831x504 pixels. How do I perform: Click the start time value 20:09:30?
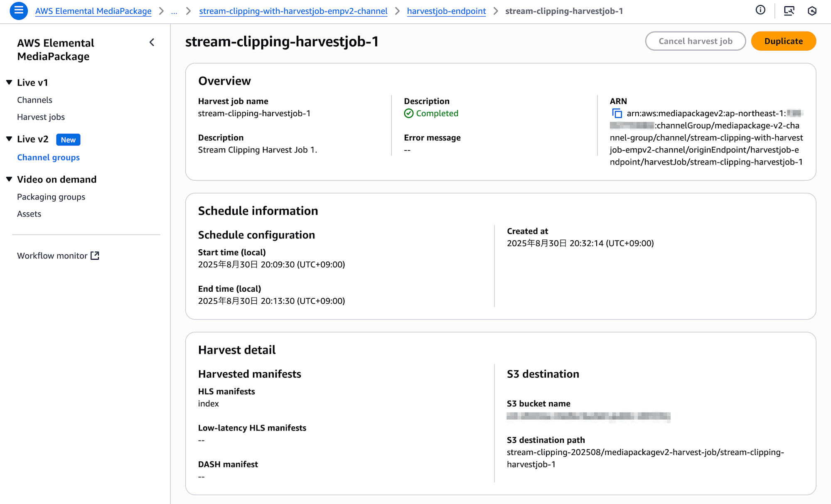(272, 265)
